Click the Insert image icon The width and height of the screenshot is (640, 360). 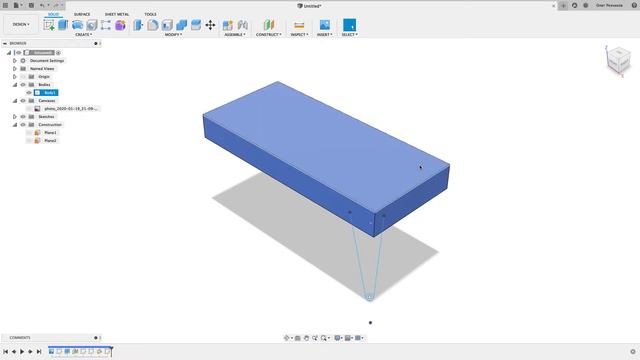pos(324,25)
